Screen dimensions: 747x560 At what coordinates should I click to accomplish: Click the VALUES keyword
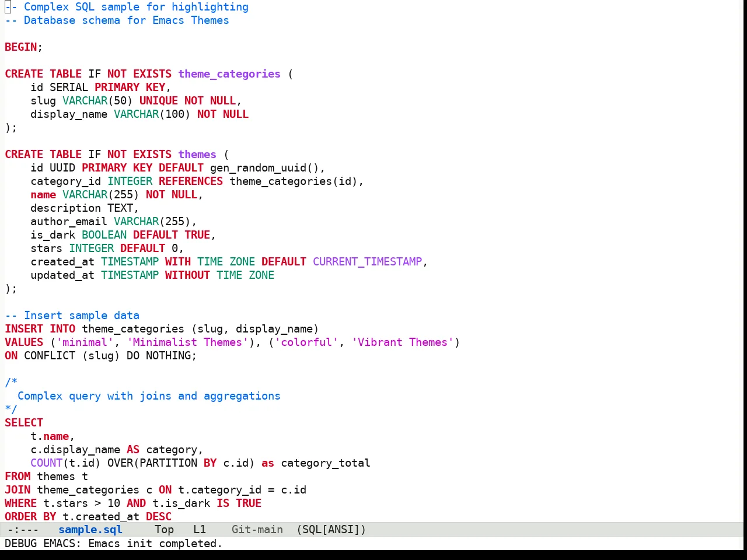click(24, 342)
